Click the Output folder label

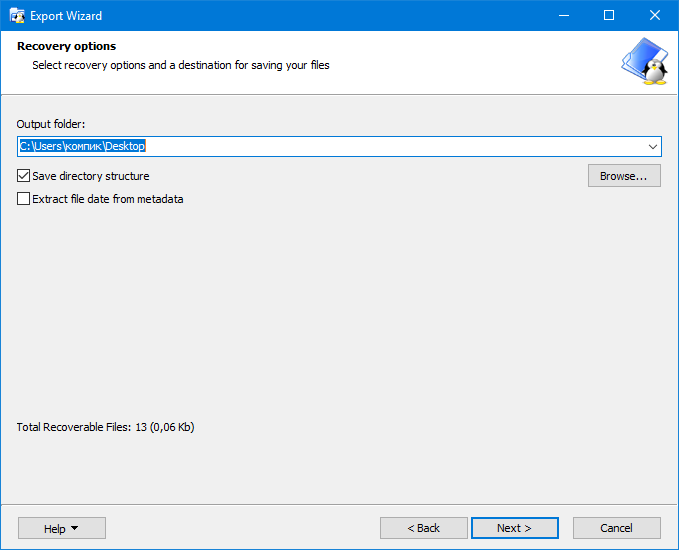pos(51,124)
